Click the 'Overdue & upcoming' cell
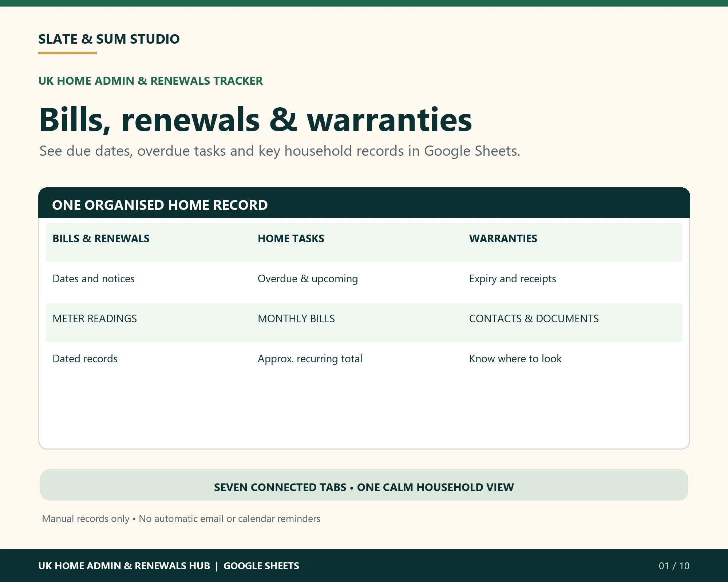This screenshot has width=728, height=582. pyautogui.click(x=308, y=279)
